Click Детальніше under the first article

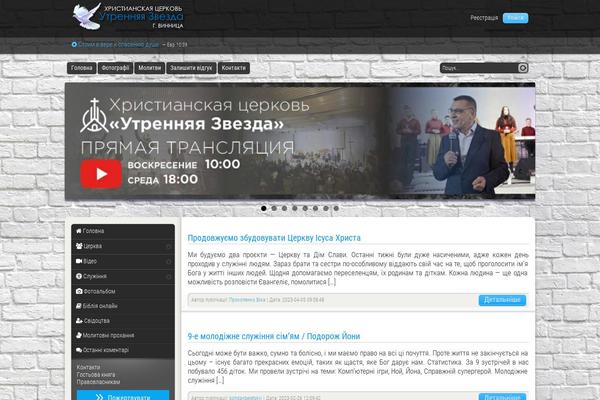point(502,300)
